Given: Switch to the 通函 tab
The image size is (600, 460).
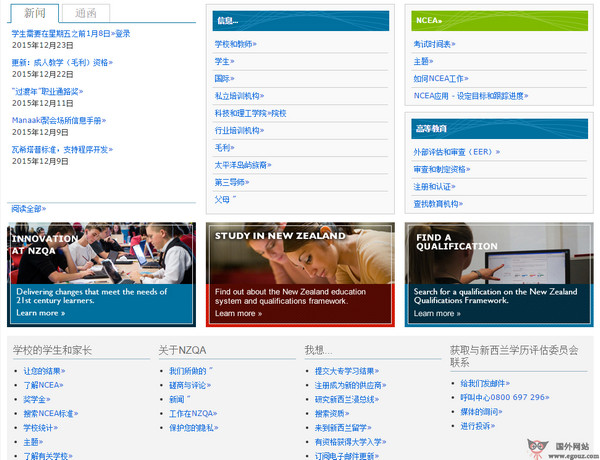Looking at the screenshot, I should pyautogui.click(x=86, y=13).
